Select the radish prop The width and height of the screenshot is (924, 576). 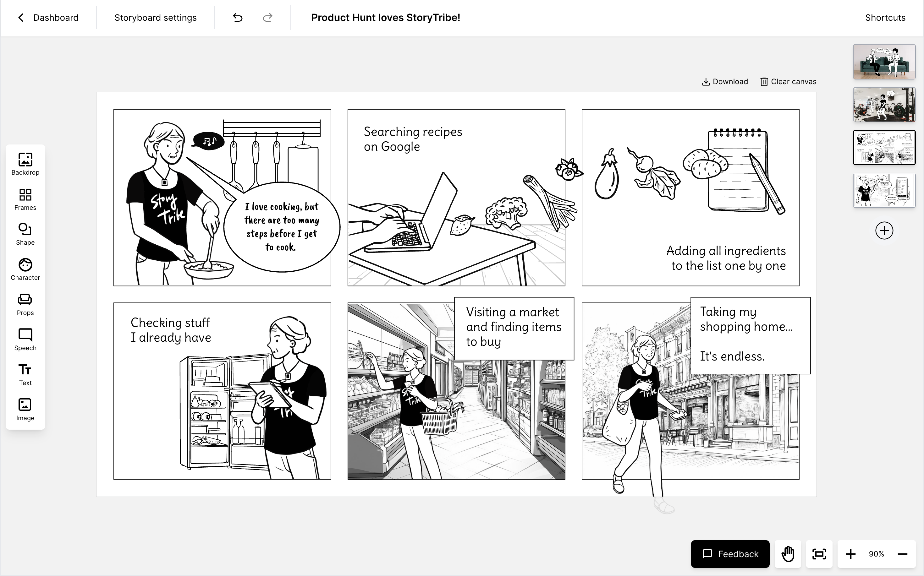point(653,174)
